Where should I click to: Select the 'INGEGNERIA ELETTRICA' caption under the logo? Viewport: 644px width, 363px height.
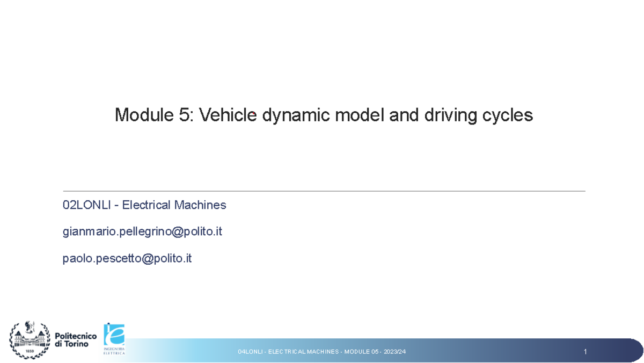click(113, 352)
